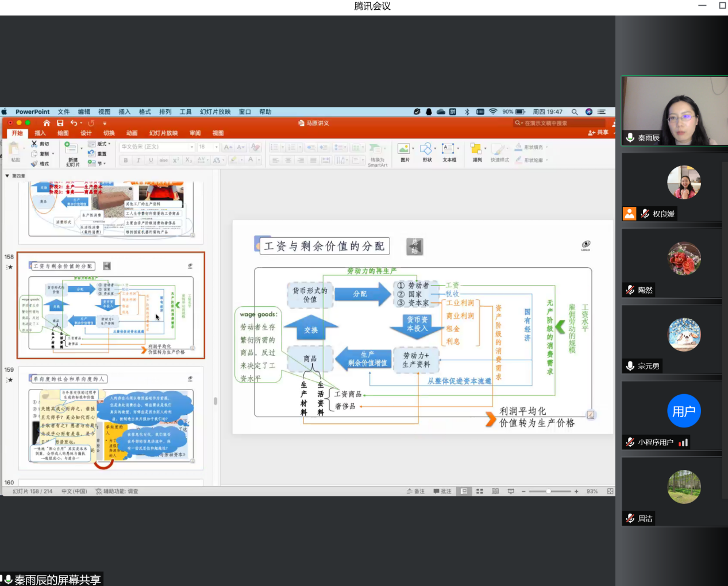The width and height of the screenshot is (728, 586).
Task: Adjust the zoom slider in status bar
Action: [x=549, y=491]
